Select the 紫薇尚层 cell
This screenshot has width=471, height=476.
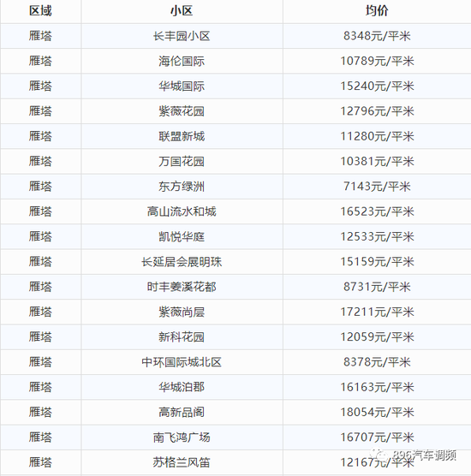(x=182, y=312)
